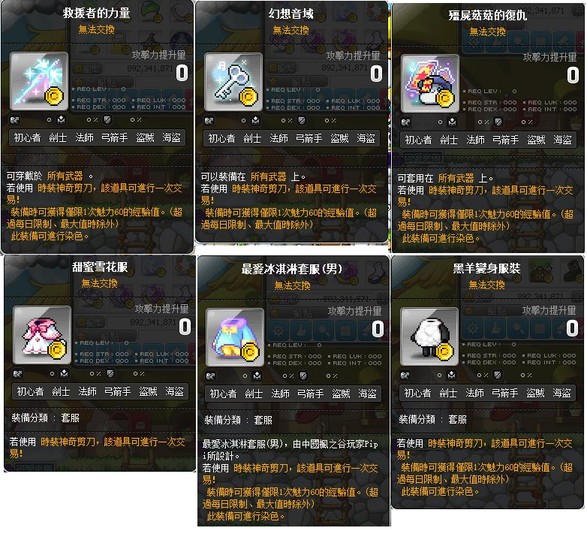Click the attack boost 0 in 最愛冰淇淋套服 panel
587x540 pixels.
[377, 329]
